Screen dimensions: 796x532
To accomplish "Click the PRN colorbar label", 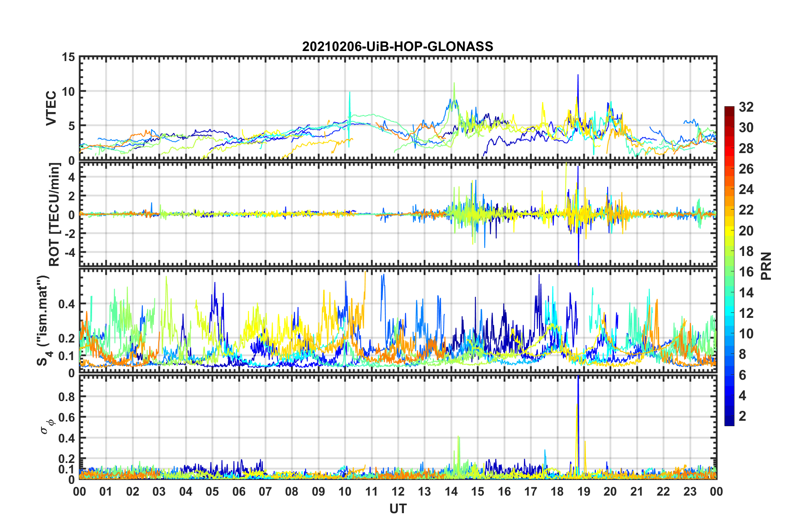I will 766,266.
